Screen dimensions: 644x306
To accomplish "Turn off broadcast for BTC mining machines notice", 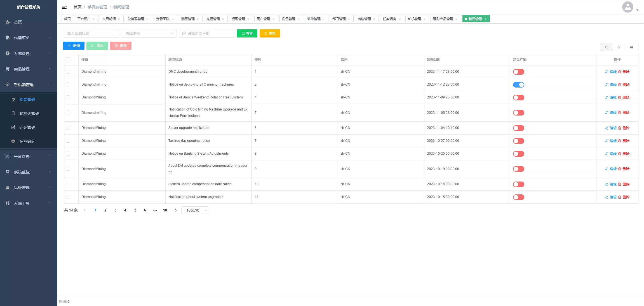I will coord(518,85).
